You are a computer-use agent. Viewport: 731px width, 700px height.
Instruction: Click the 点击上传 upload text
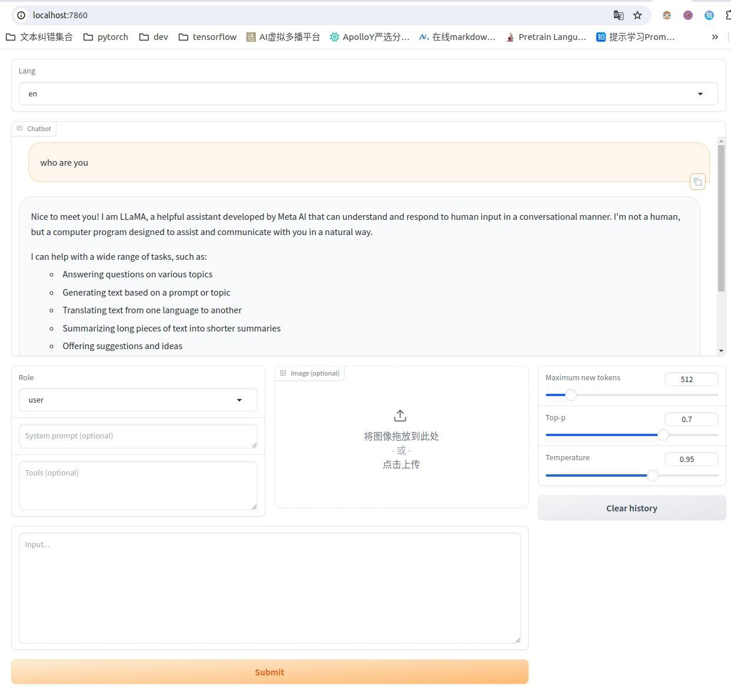[x=401, y=464]
